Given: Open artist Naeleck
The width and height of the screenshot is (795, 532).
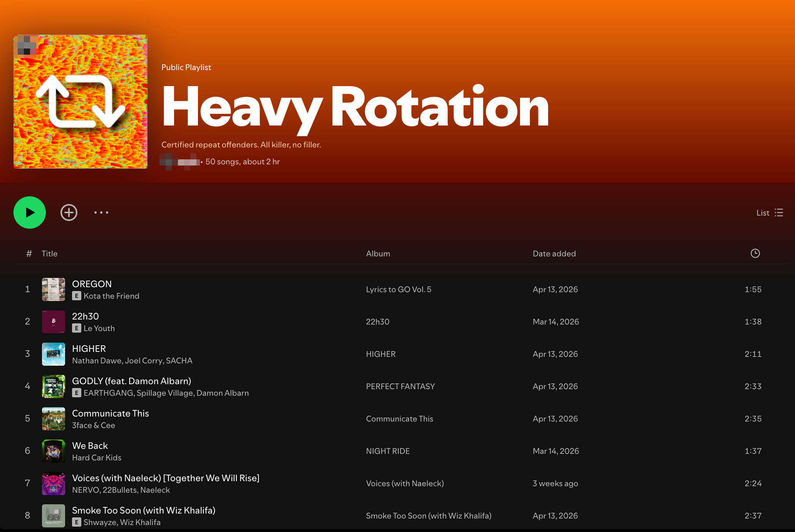Looking at the screenshot, I should pyautogui.click(x=155, y=490).
